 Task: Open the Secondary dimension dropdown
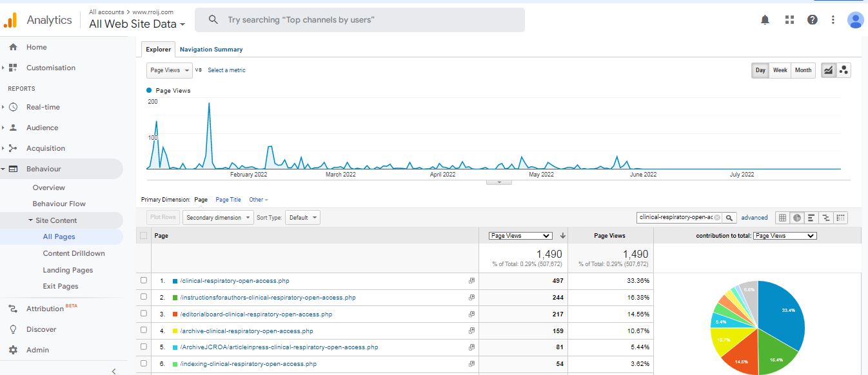click(218, 218)
